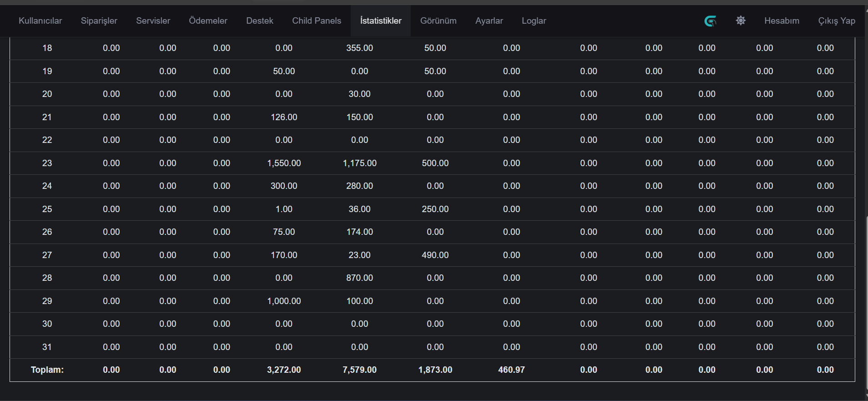The image size is (868, 401).
Task: Click the 1,175.00 value in row 23
Action: [359, 163]
